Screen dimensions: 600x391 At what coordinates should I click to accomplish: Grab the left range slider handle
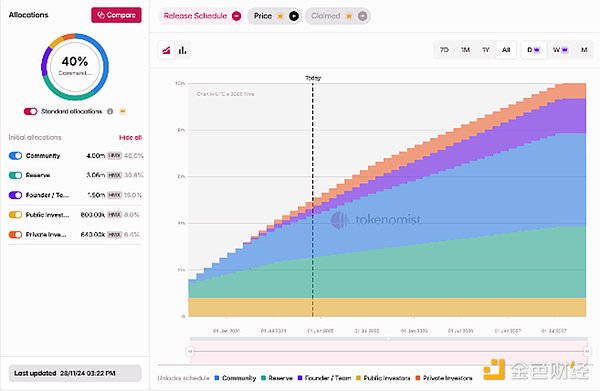(x=191, y=351)
